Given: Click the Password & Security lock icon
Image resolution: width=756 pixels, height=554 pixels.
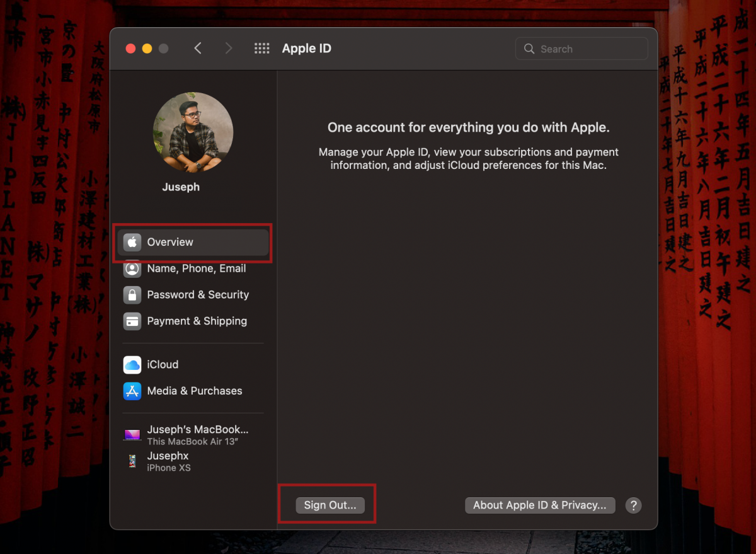Looking at the screenshot, I should point(132,295).
